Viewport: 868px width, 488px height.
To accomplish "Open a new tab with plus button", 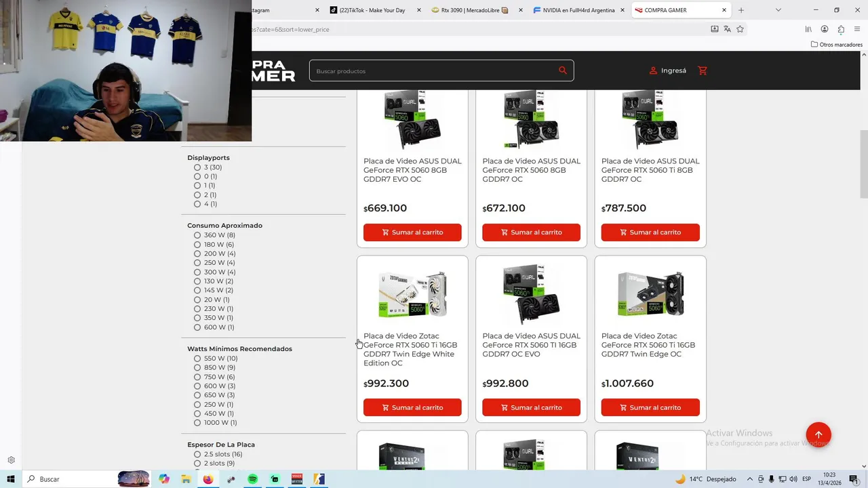I will click(x=741, y=10).
